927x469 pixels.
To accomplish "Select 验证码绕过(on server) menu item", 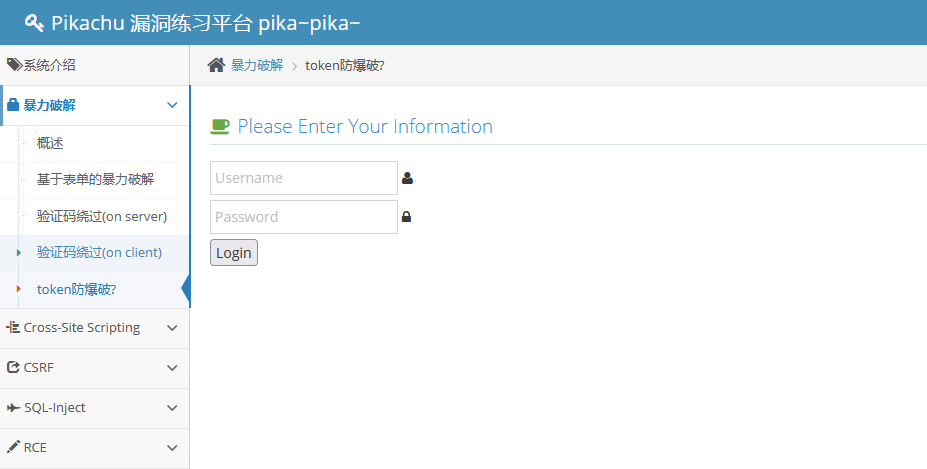I will click(x=102, y=216).
